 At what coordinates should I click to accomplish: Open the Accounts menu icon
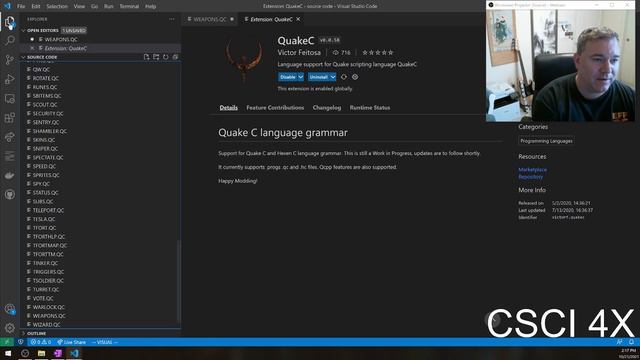point(9,309)
